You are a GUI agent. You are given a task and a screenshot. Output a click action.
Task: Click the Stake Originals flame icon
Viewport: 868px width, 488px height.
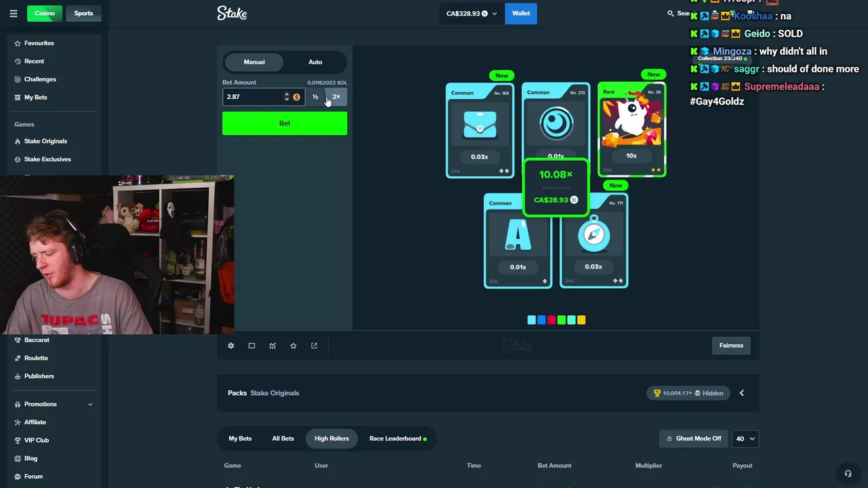click(18, 142)
